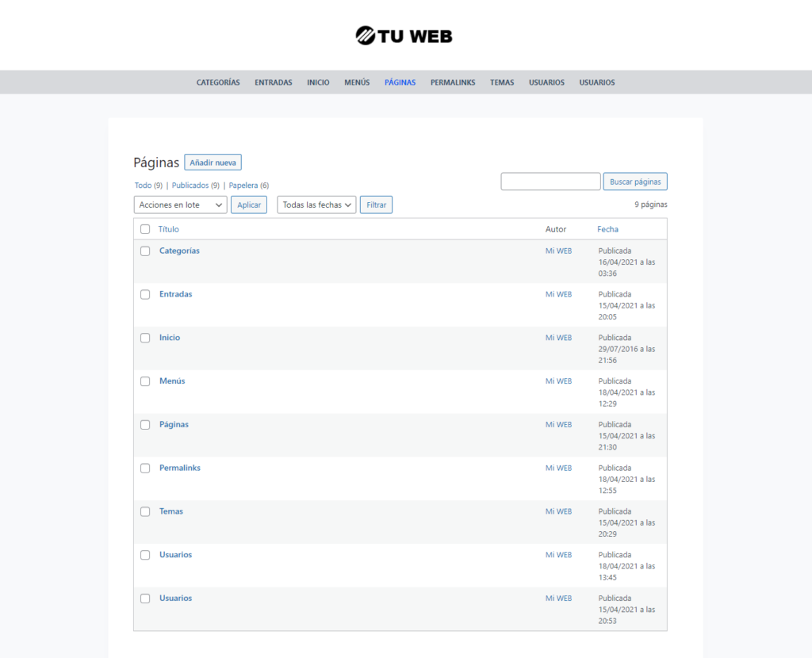Screen dimensions: 812x658
Task: Switch to the Papelera (6) filter view
Action: (x=247, y=185)
